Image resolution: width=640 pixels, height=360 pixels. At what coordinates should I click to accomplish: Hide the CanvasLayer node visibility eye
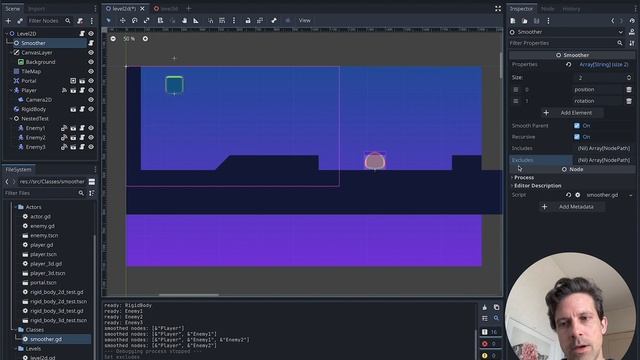91,53
